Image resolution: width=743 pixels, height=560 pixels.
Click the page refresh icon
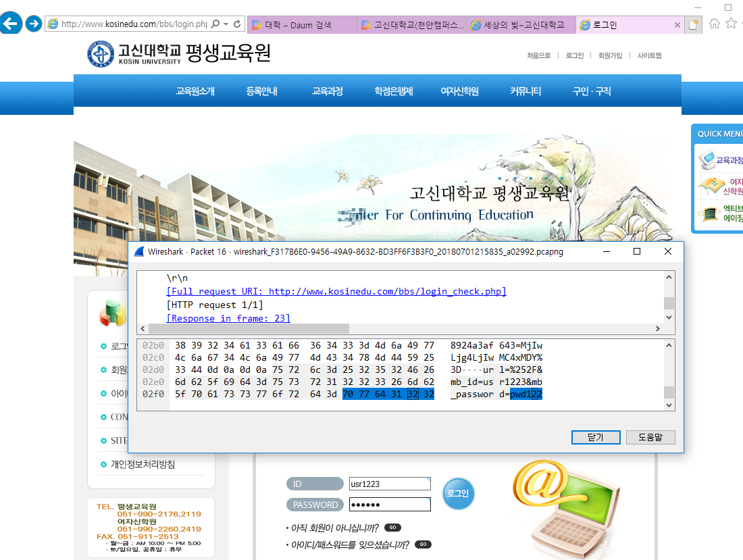[237, 24]
